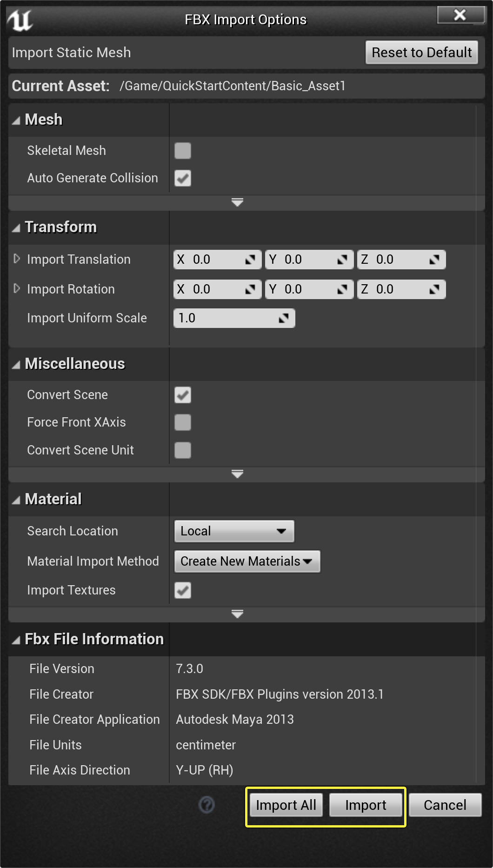493x868 pixels.
Task: Click Reset to Default button
Action: point(421,53)
